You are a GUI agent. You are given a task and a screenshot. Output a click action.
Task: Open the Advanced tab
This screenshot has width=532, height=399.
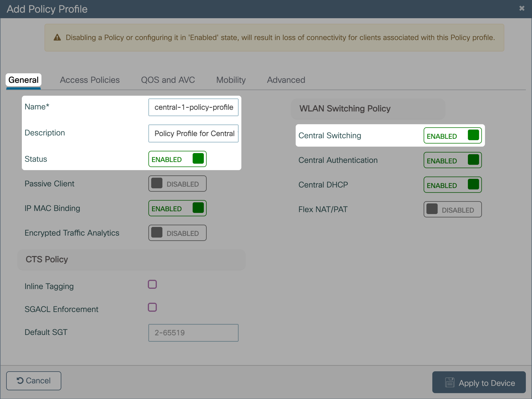coord(286,80)
